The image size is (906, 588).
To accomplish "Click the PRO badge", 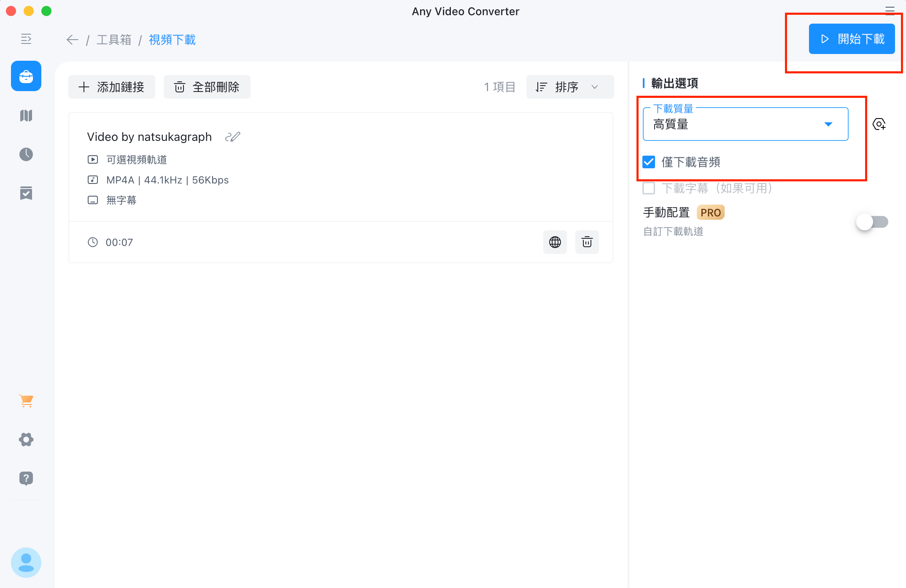I will point(711,213).
